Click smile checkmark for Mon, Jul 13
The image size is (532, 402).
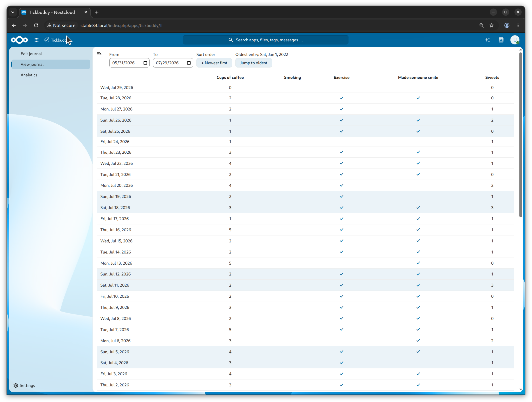point(418,263)
